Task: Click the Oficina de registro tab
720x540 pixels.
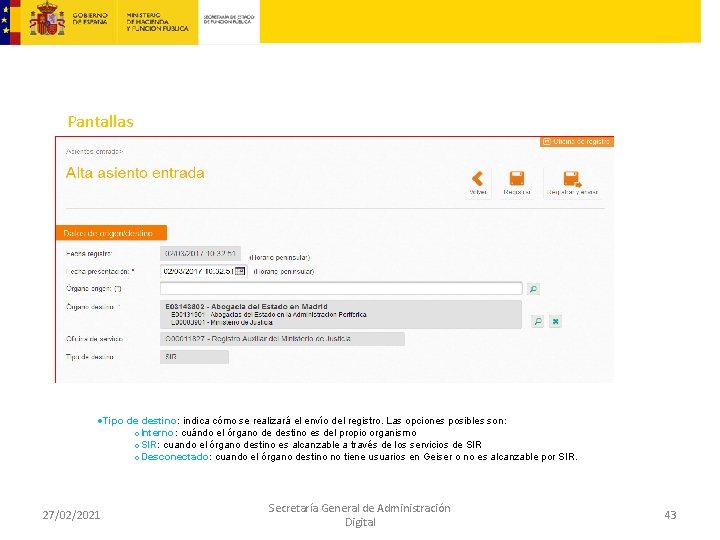Action: (x=577, y=142)
